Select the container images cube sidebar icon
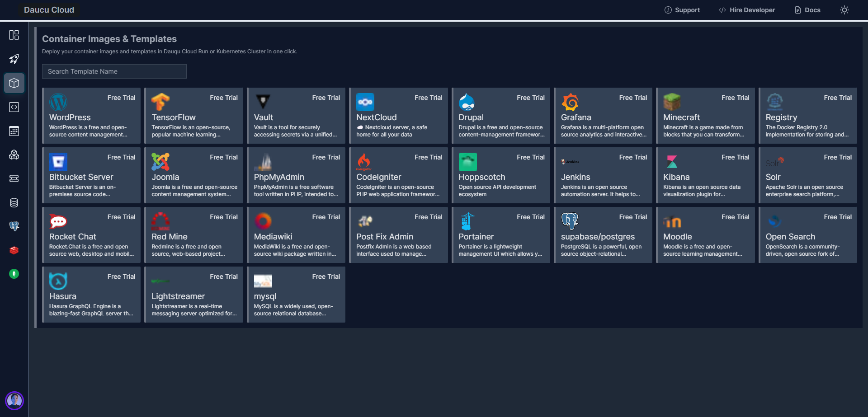This screenshot has width=868, height=417. [x=14, y=83]
